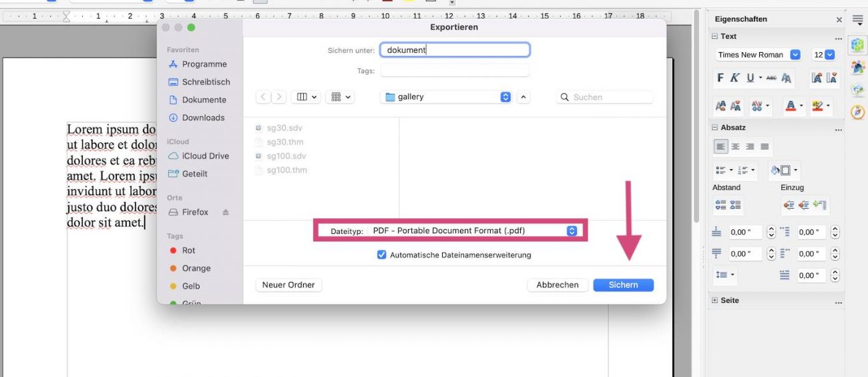Image resolution: width=868 pixels, height=377 pixels.
Task: Open Schreibtisch in Favoriten sidebar
Action: 199,82
